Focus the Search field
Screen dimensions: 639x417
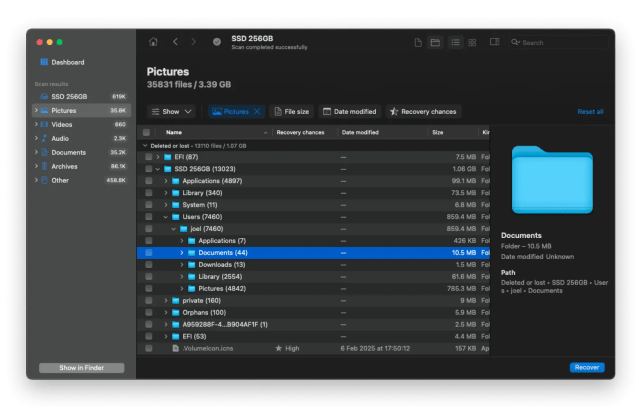[558, 42]
